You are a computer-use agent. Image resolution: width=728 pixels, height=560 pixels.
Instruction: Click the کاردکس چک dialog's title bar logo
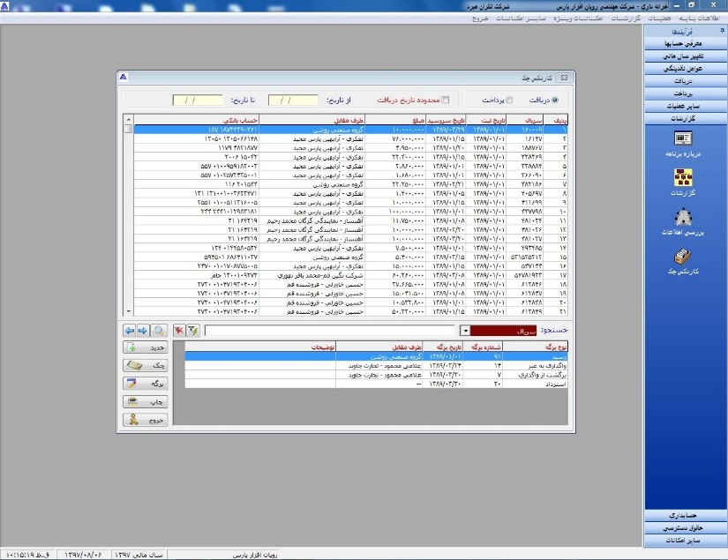click(x=123, y=77)
